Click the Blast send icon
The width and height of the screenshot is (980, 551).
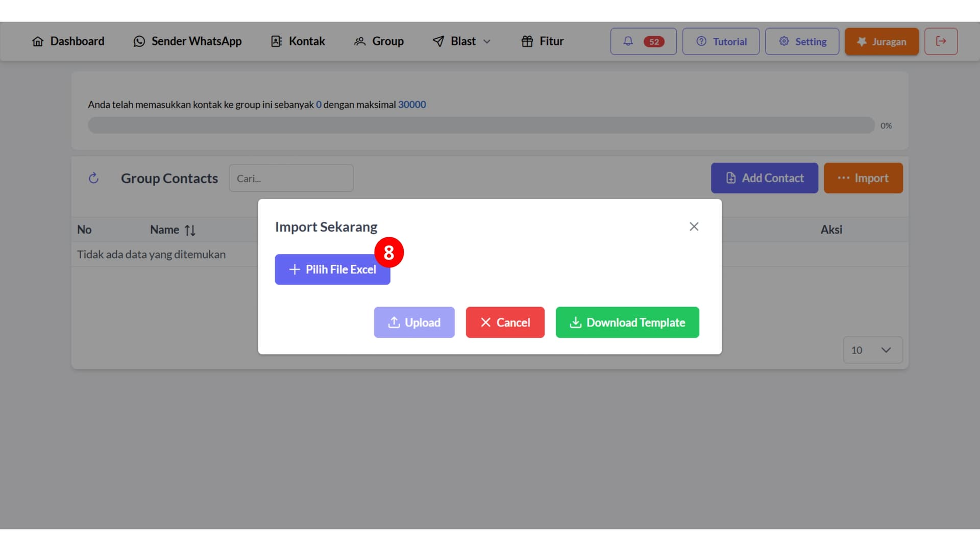(x=437, y=41)
